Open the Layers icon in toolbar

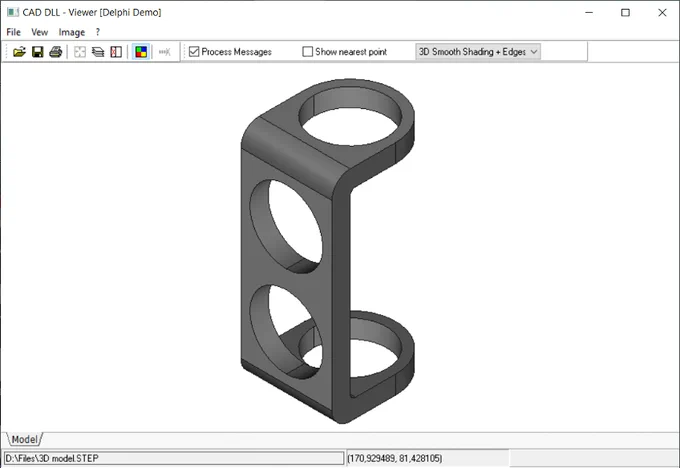pyautogui.click(x=98, y=52)
